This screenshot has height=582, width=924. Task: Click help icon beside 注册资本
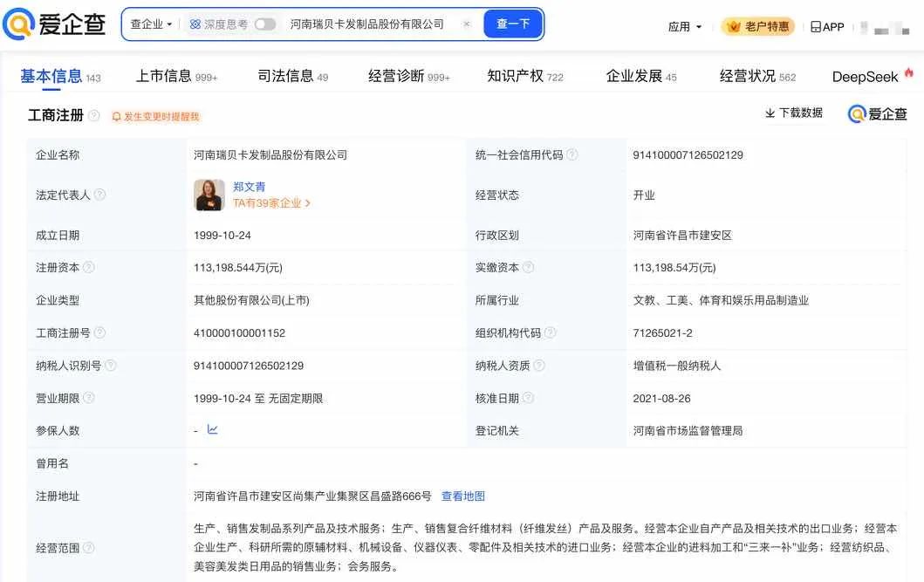click(x=88, y=267)
